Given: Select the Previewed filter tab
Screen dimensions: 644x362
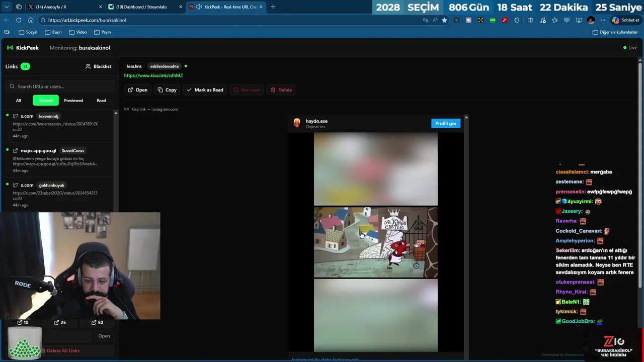Looking at the screenshot, I should click(x=73, y=101).
